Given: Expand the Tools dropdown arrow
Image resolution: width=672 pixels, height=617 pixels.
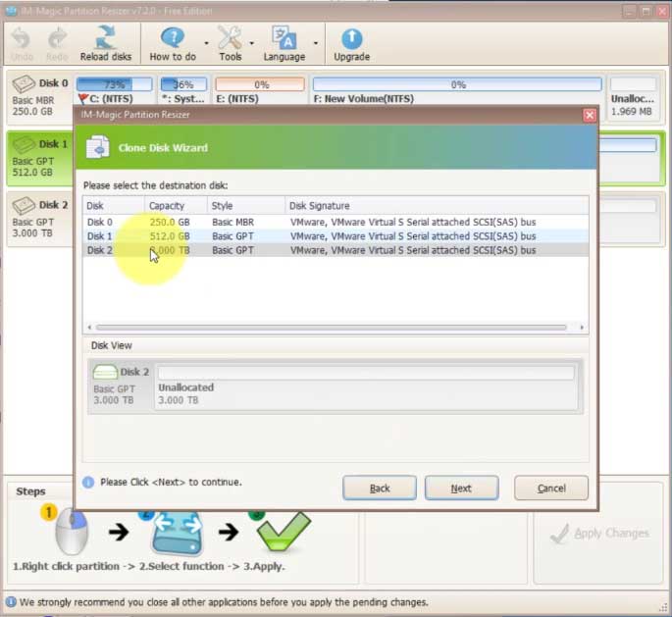Looking at the screenshot, I should 251,43.
